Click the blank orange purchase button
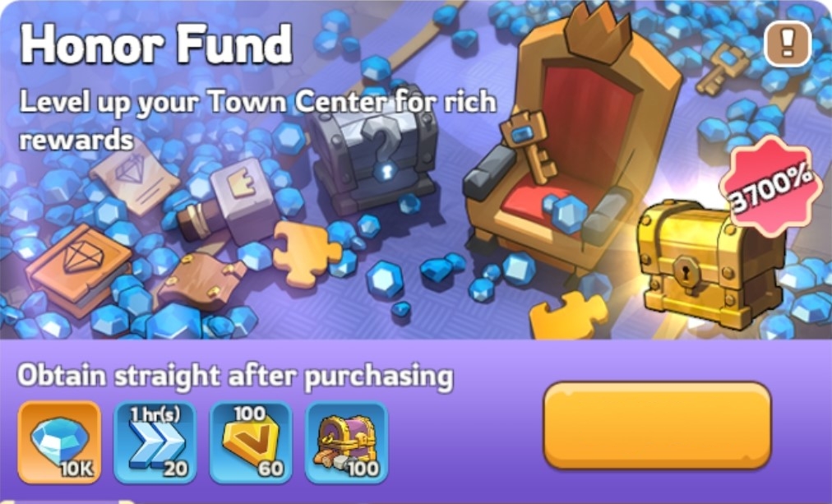The width and height of the screenshot is (832, 504). point(658,426)
